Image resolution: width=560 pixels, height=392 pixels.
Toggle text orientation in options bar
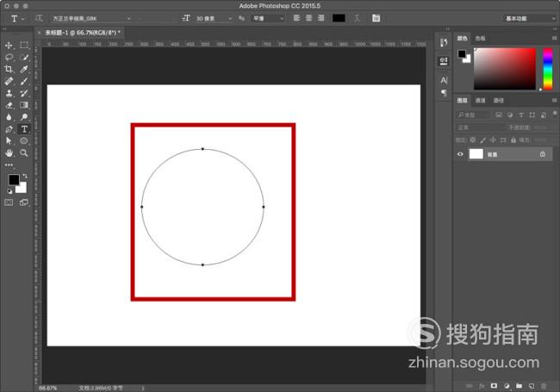pos(40,18)
